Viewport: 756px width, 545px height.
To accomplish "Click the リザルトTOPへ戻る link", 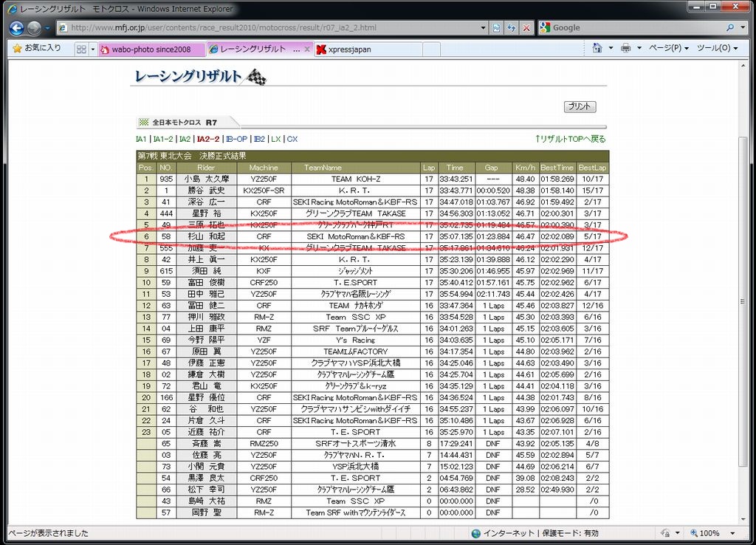I will [x=571, y=139].
